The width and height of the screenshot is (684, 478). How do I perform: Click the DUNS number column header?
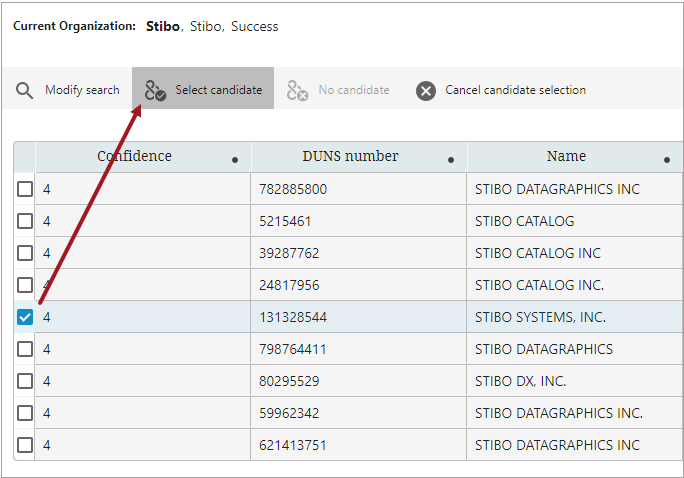coord(350,156)
